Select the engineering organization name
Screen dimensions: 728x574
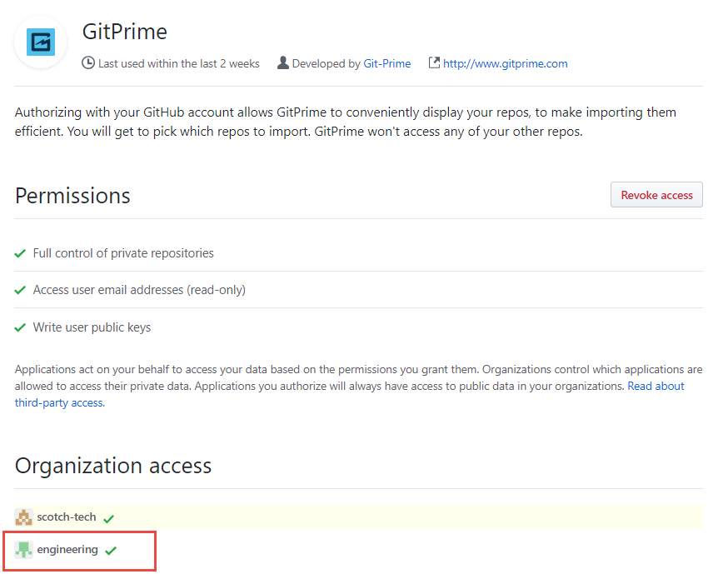coord(67,549)
